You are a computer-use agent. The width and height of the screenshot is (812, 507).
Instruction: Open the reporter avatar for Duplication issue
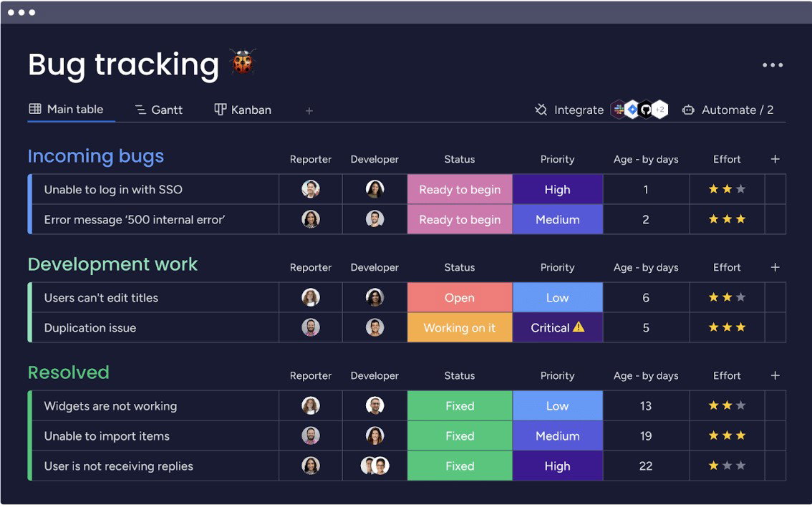(310, 327)
